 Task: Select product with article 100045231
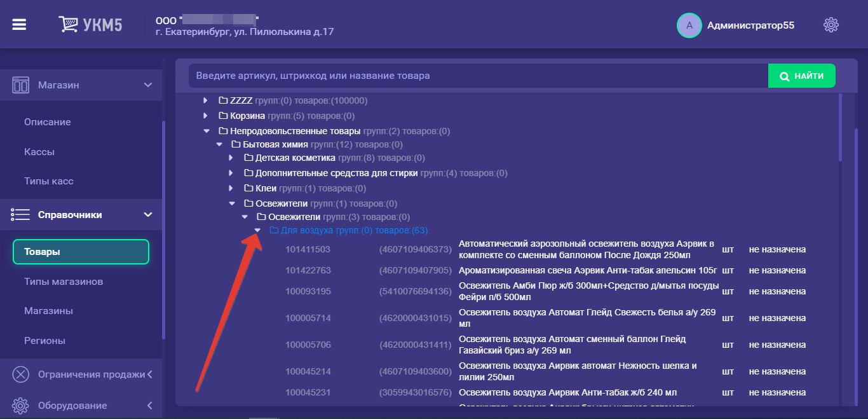pos(308,392)
